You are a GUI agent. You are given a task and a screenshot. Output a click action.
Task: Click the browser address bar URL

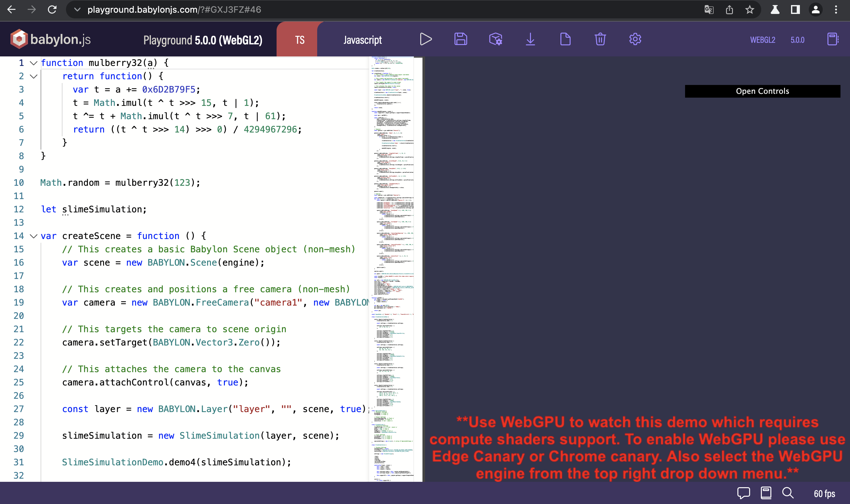tap(174, 10)
